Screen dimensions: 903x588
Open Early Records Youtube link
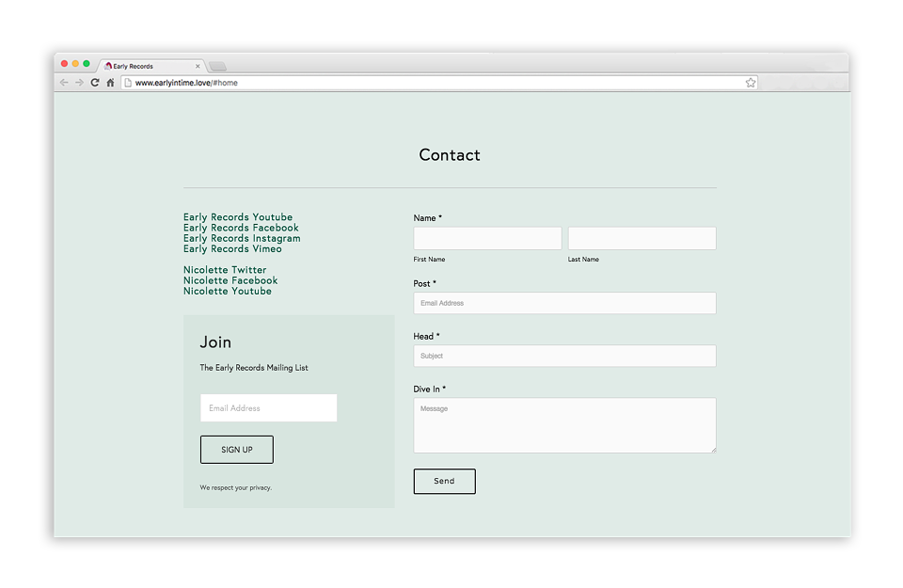click(238, 217)
